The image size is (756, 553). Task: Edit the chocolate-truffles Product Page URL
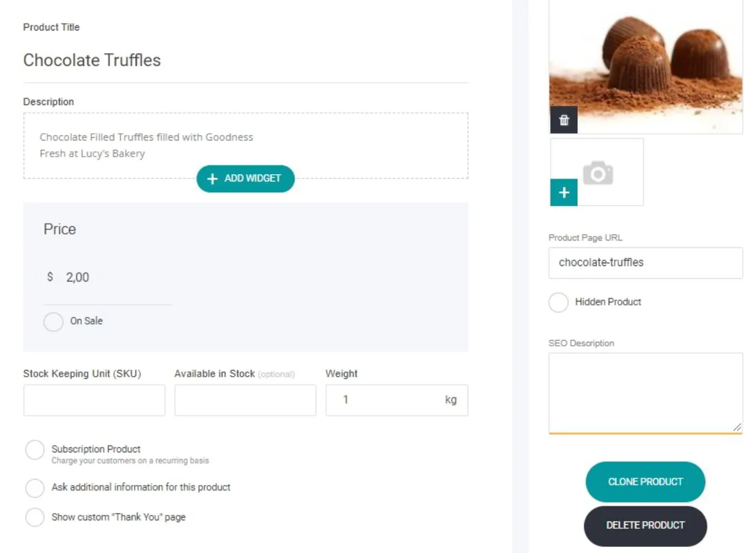(x=645, y=263)
